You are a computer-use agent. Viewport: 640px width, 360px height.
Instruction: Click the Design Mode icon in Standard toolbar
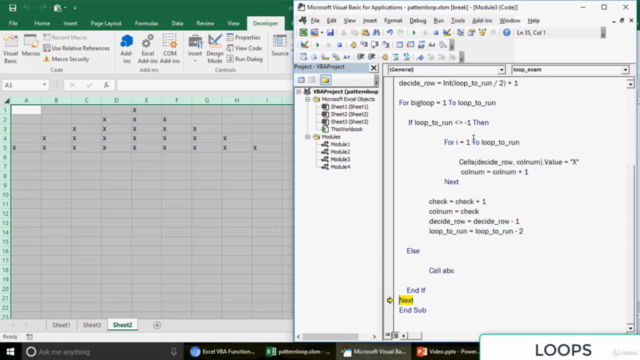447,33
